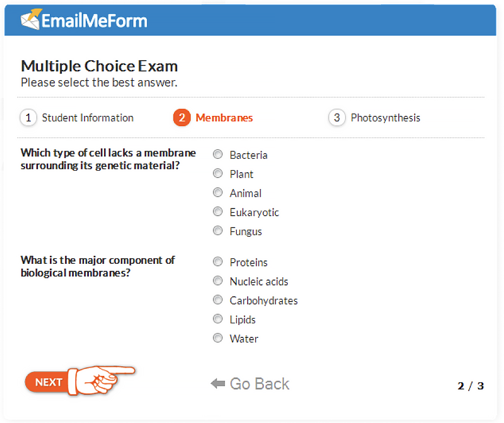Click the orange NEXT button
The image size is (504, 423).
point(48,382)
